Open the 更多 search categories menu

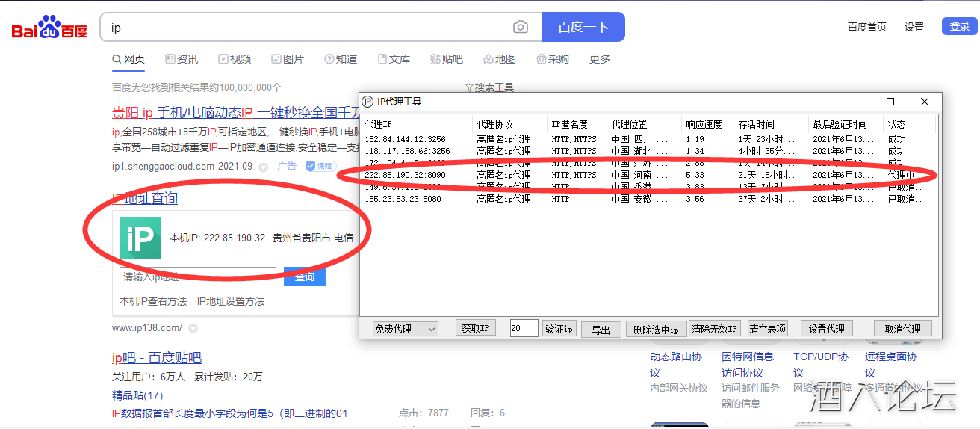click(599, 59)
